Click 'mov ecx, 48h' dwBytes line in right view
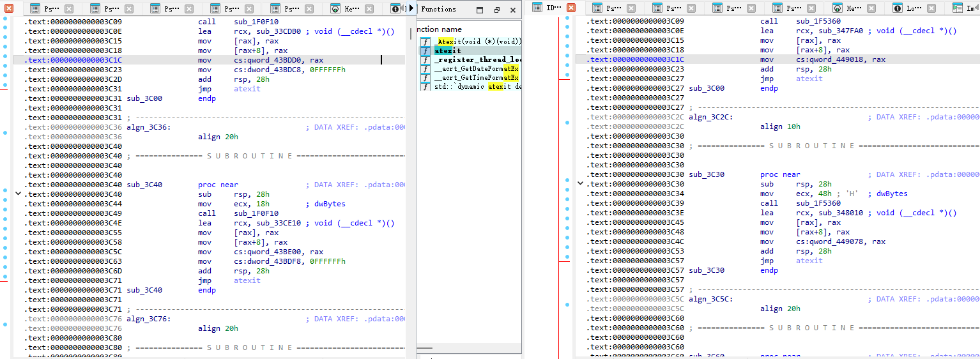This screenshot has height=359, width=980. (x=834, y=194)
